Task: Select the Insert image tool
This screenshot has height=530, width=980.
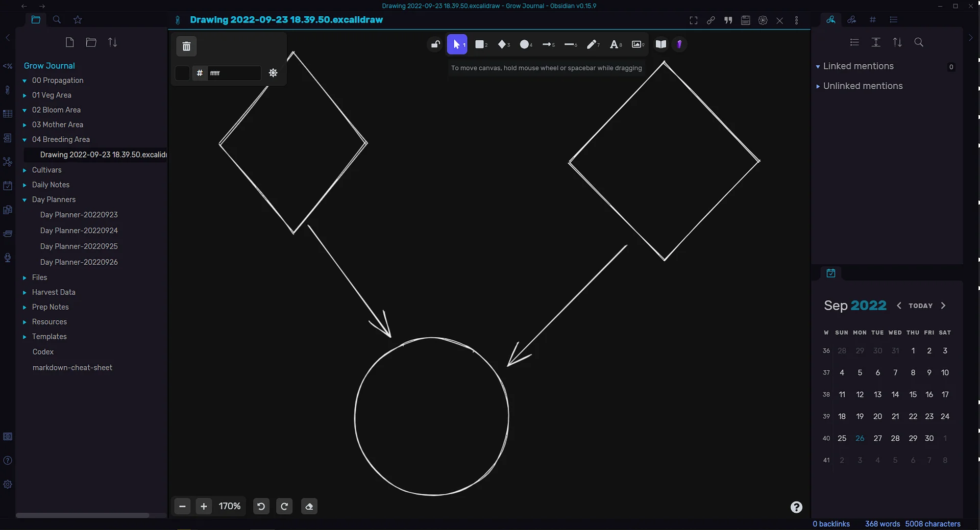Action: tap(638, 44)
